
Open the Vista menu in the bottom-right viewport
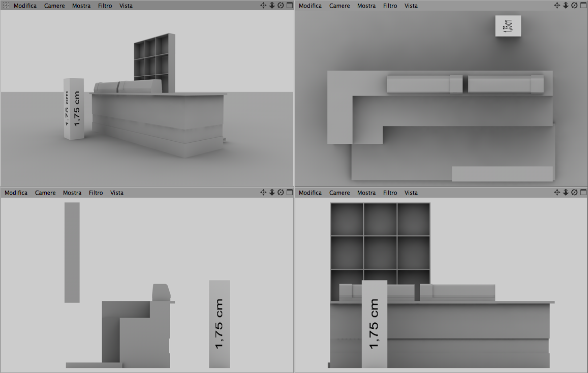(411, 193)
